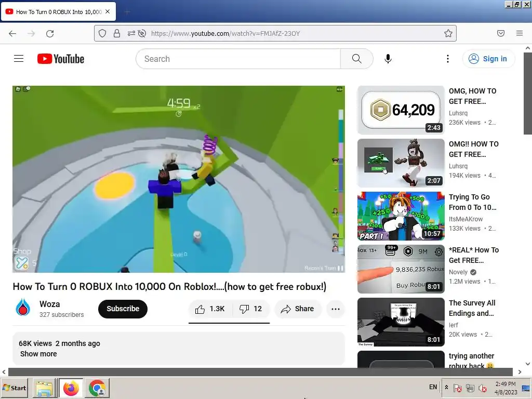Image resolution: width=532 pixels, height=399 pixels.
Task: Open "The Survey All Endings and..." title
Action: (x=472, y=308)
